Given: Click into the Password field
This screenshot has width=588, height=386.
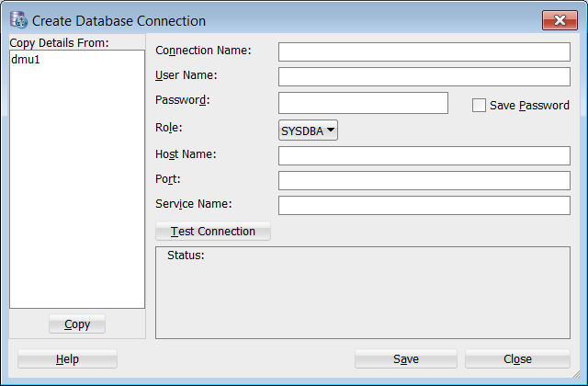Looking at the screenshot, I should [x=363, y=102].
